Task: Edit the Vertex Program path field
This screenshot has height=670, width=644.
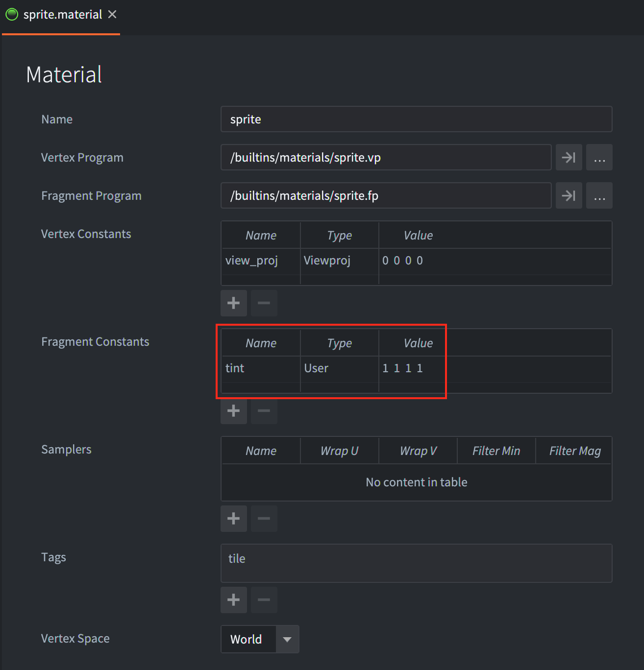Action: tap(386, 157)
